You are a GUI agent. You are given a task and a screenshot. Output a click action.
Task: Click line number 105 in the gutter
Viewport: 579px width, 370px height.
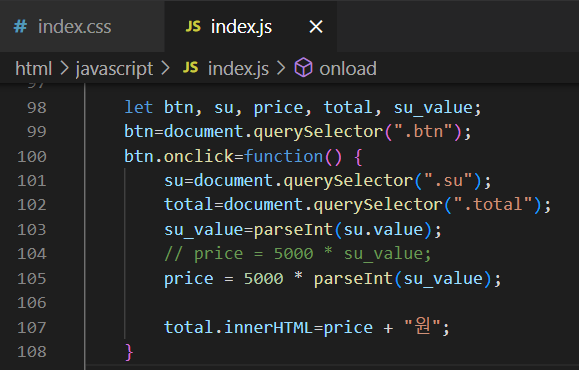32,278
